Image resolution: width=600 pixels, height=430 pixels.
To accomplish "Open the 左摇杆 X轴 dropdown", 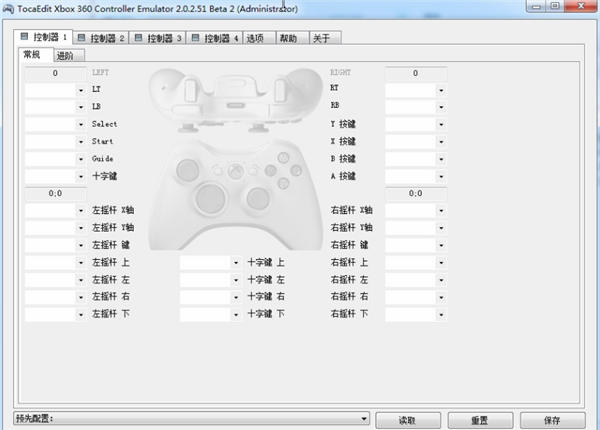I will click(56, 210).
